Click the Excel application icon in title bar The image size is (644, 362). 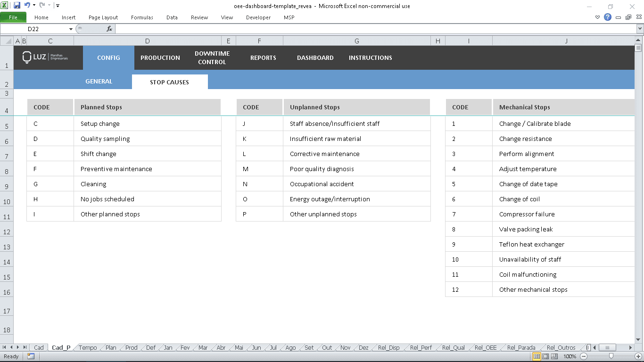click(5, 5)
